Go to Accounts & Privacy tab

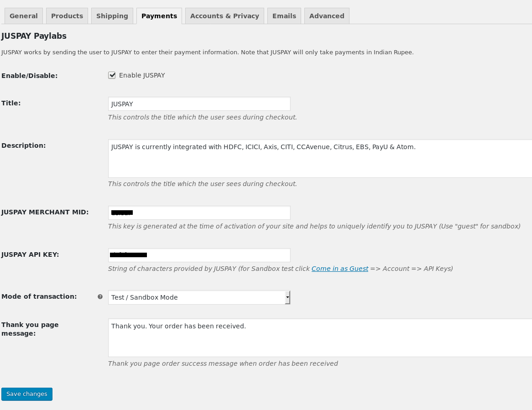click(224, 16)
